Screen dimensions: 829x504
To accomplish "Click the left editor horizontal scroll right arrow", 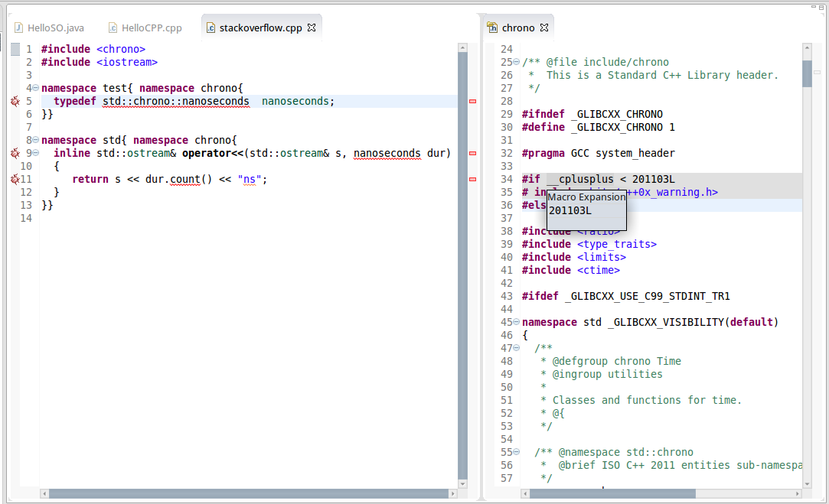I will pos(452,493).
